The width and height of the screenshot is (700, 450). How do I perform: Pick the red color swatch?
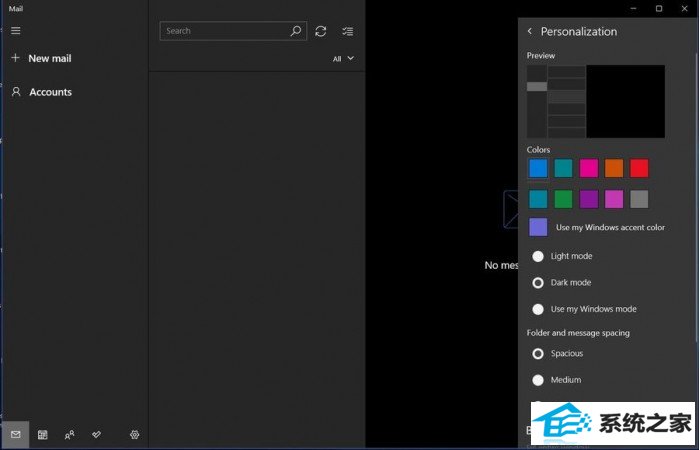[639, 168]
